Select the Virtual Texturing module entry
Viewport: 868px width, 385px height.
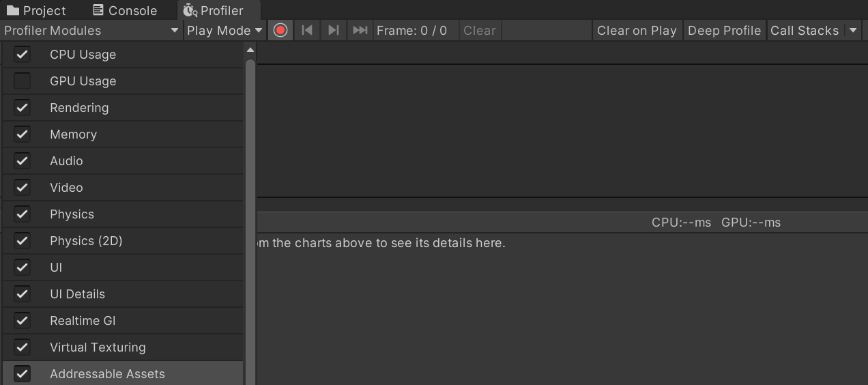98,347
